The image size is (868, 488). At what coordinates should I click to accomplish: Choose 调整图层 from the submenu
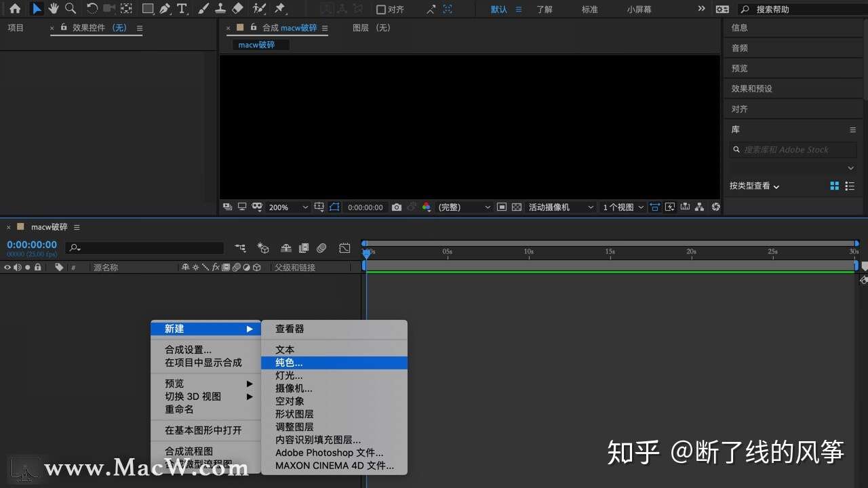(x=334, y=427)
